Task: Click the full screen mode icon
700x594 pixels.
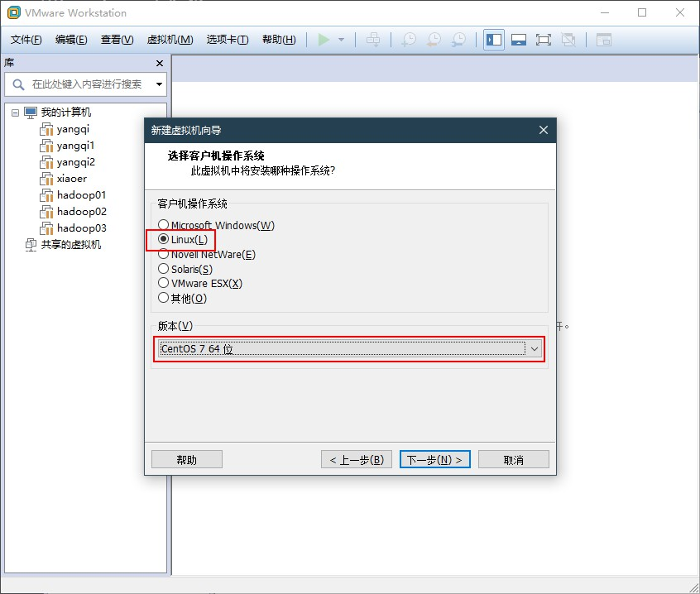Action: click(x=544, y=39)
